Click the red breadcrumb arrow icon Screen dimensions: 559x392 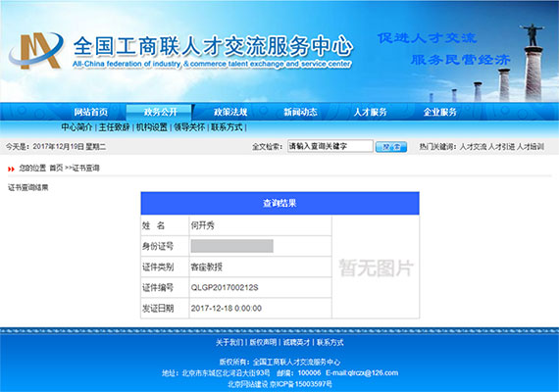tap(11, 169)
